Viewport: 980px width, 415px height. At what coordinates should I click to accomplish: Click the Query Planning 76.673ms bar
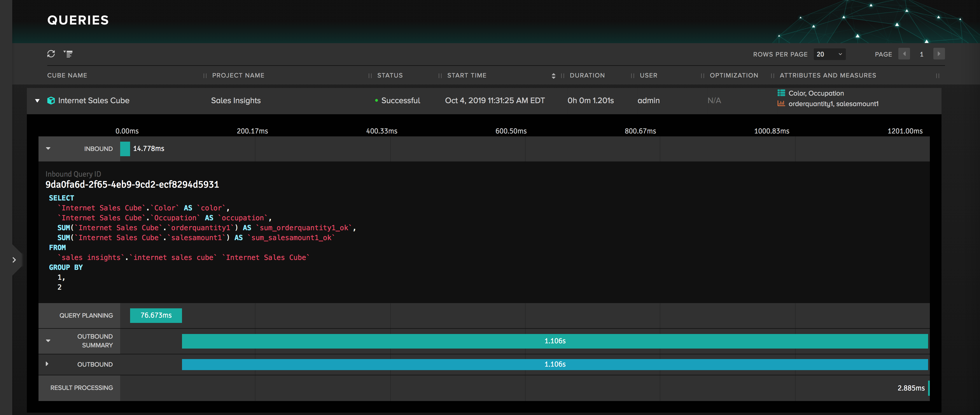click(x=156, y=315)
